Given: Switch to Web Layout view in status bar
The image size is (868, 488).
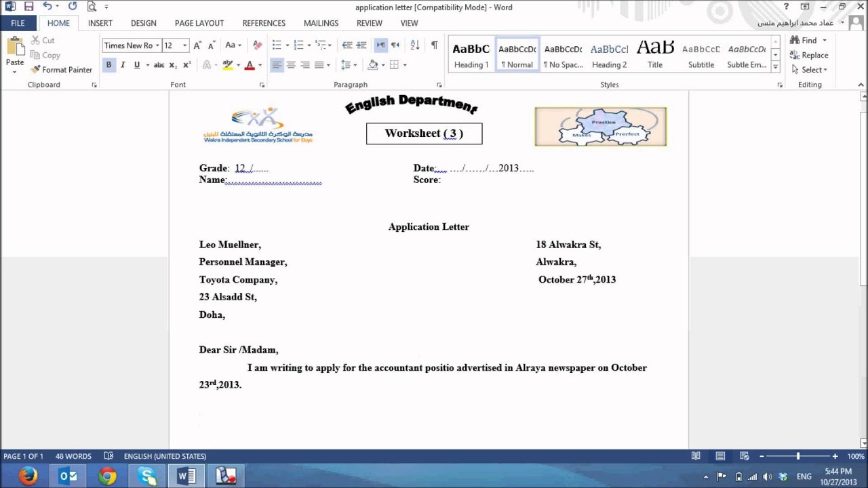Looking at the screenshot, I should 745,456.
